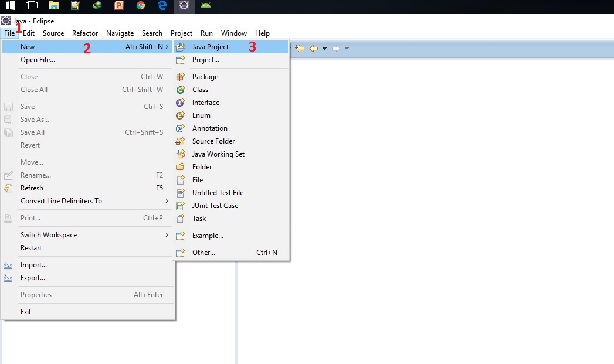
Task: Click the Refresh icon in the File menu
Action: tap(8, 188)
